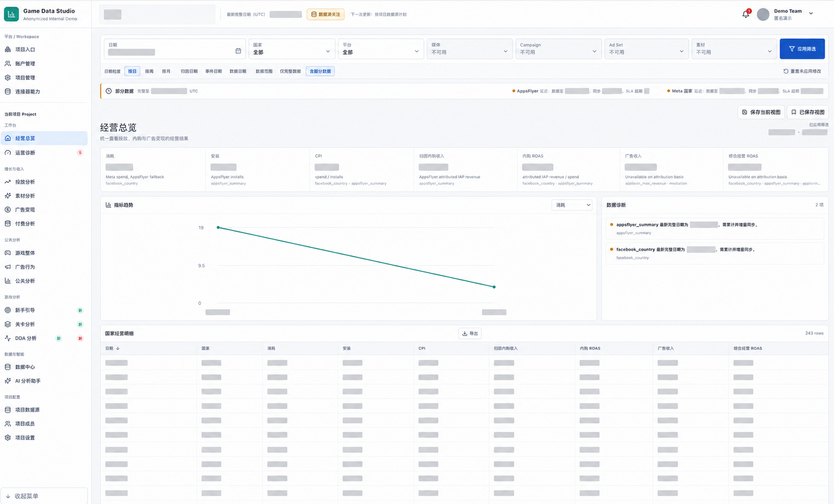This screenshot has height=504, width=834.
Task: Select the 按周 granularity option
Action: 149,71
